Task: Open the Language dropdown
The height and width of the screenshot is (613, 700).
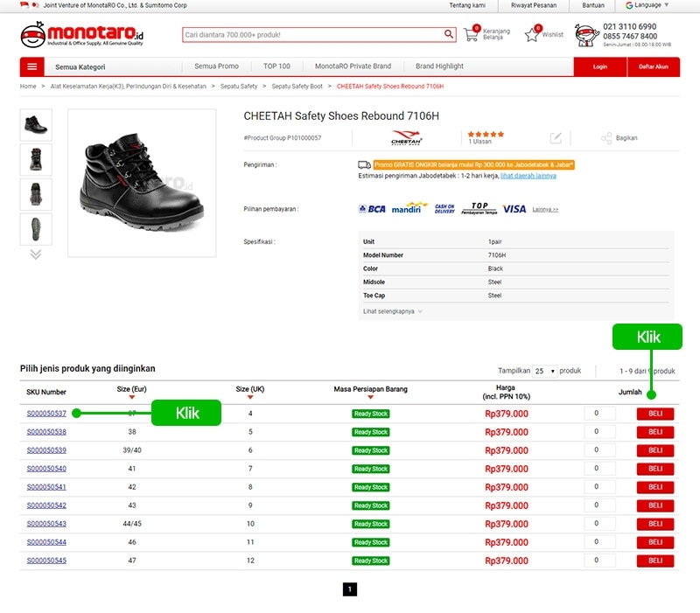Action: (x=647, y=5)
